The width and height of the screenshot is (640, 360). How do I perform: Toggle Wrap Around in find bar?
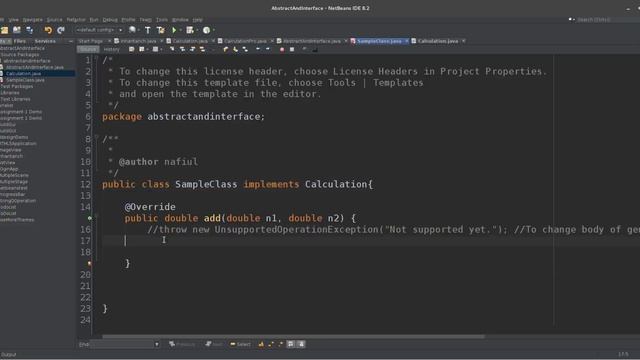pyautogui.click(x=301, y=344)
